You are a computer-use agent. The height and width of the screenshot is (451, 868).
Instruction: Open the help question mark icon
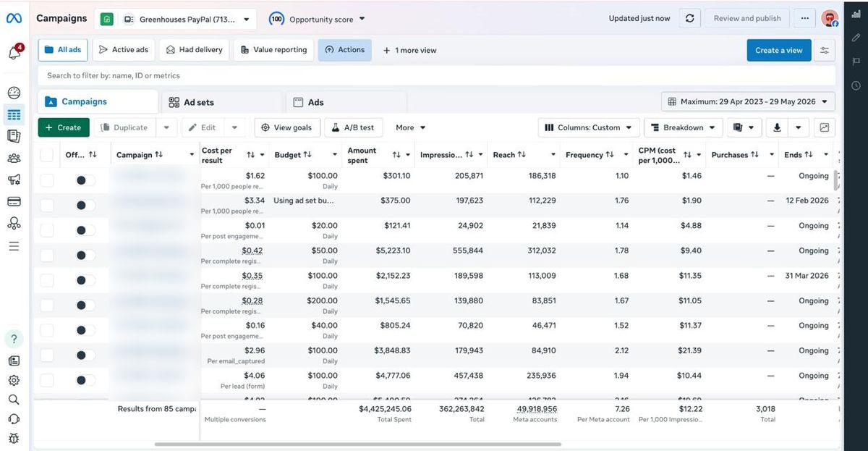[x=14, y=338]
